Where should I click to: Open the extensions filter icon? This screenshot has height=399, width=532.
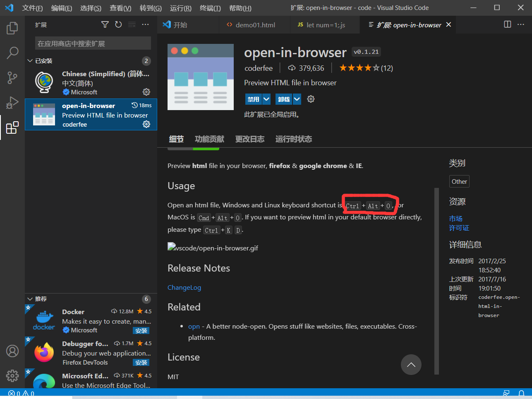pos(105,24)
